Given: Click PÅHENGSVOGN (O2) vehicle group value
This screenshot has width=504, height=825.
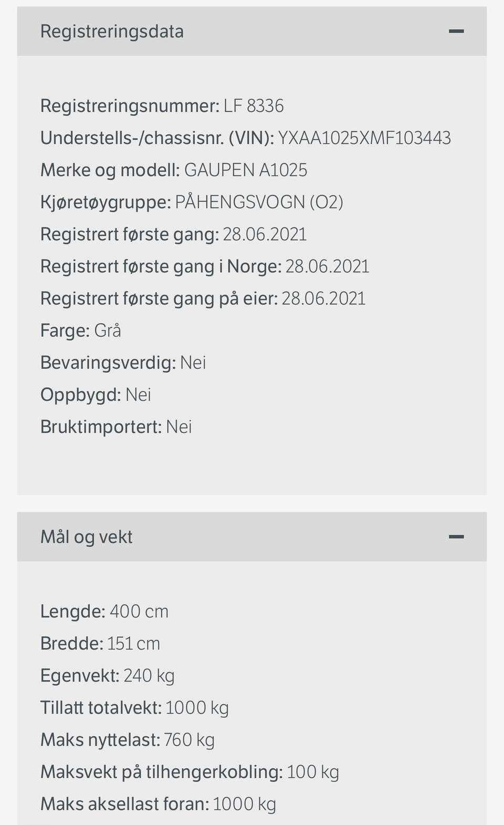Looking at the screenshot, I should coord(259,202).
